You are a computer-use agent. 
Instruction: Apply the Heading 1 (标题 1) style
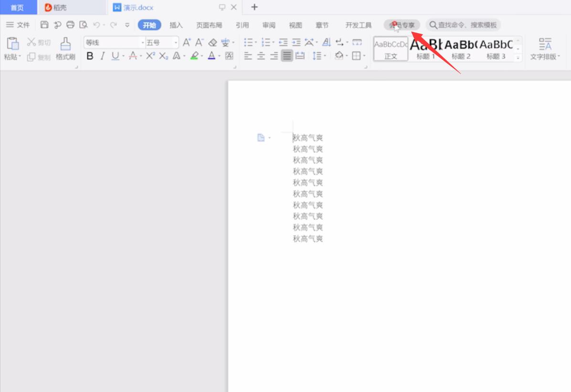pyautogui.click(x=425, y=49)
